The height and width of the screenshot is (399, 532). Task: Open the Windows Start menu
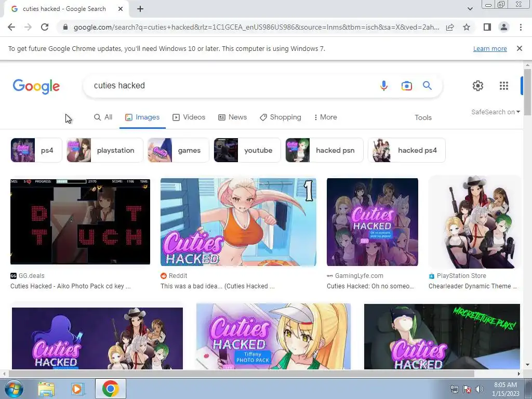click(x=14, y=389)
